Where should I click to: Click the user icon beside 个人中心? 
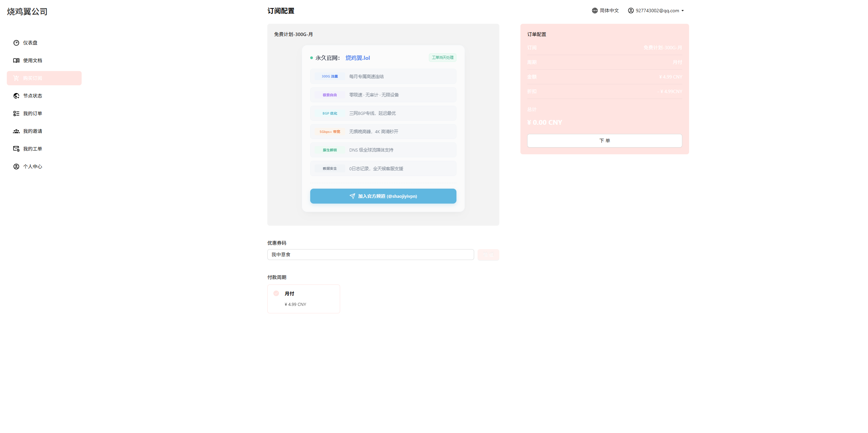coord(16,167)
